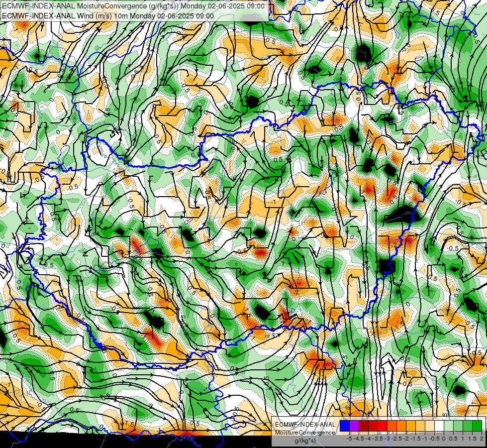Select the darkest maroon-red legend swatch

point(364,426)
